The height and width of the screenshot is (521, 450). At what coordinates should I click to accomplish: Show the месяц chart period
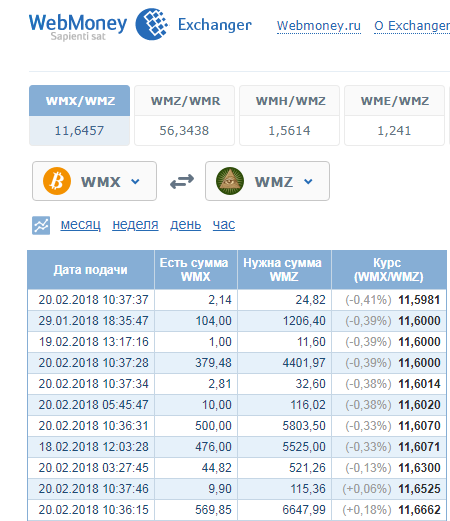point(80,225)
